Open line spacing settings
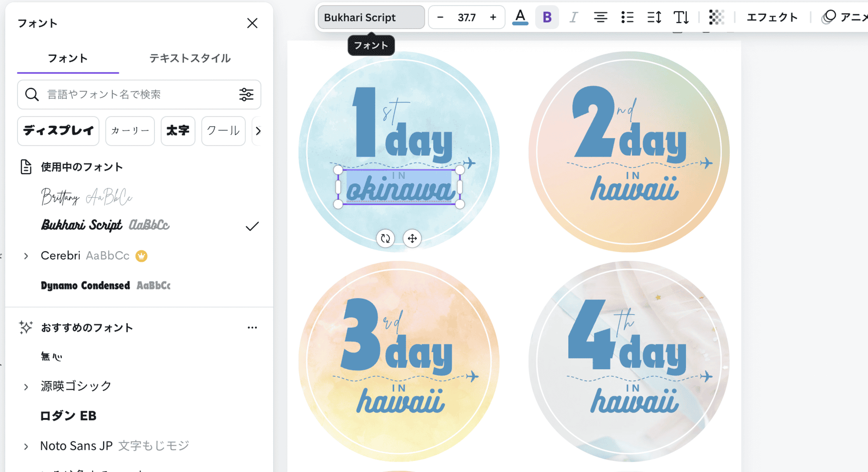The height and width of the screenshot is (472, 868). (x=654, y=18)
